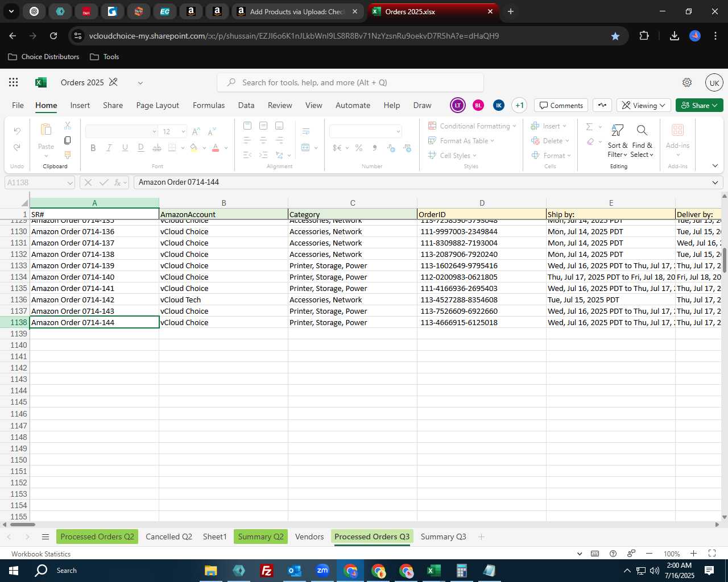Open the File menu
The width and height of the screenshot is (728, 582).
pyautogui.click(x=18, y=105)
